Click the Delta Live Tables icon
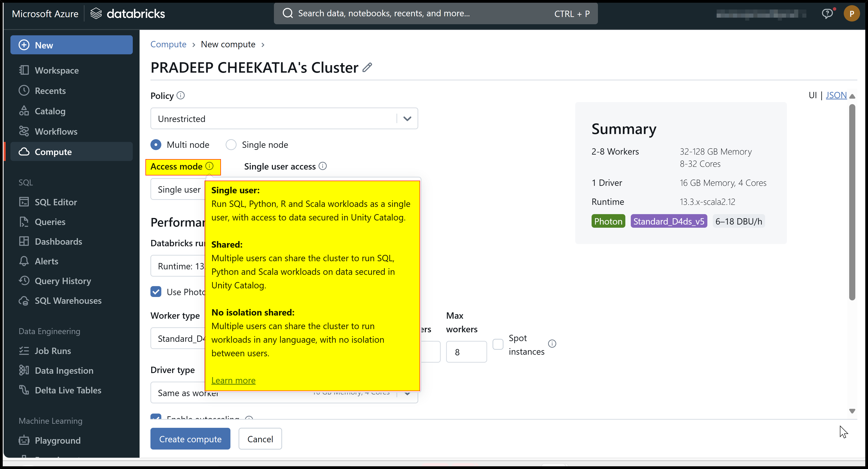 [x=24, y=390]
